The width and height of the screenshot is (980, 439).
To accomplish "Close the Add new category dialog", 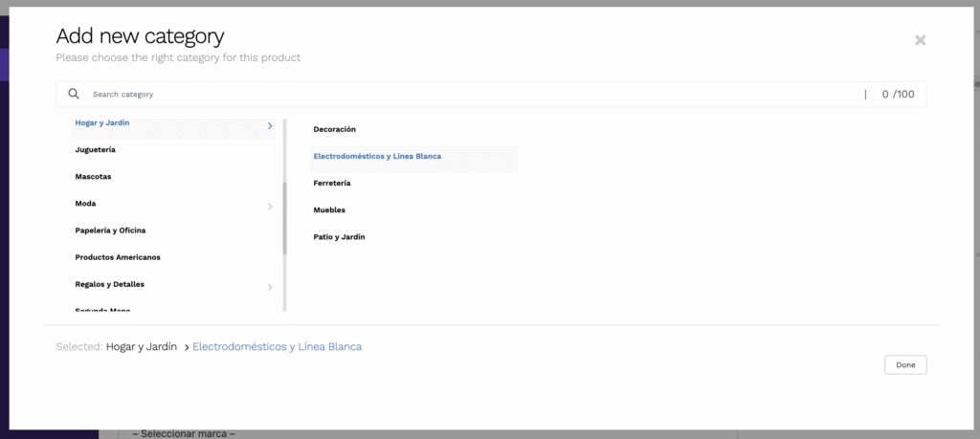I will (x=920, y=40).
